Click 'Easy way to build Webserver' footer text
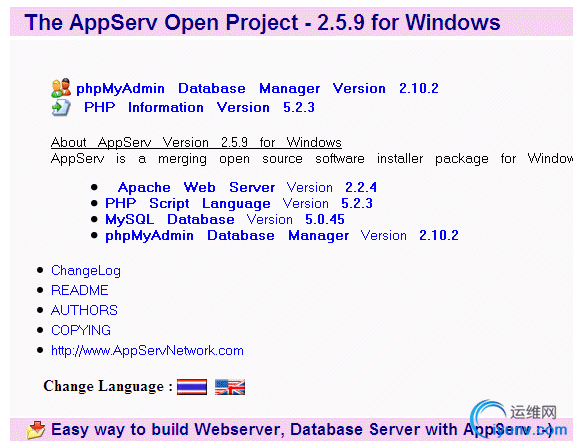The height and width of the screenshot is (446, 573). [x=168, y=430]
